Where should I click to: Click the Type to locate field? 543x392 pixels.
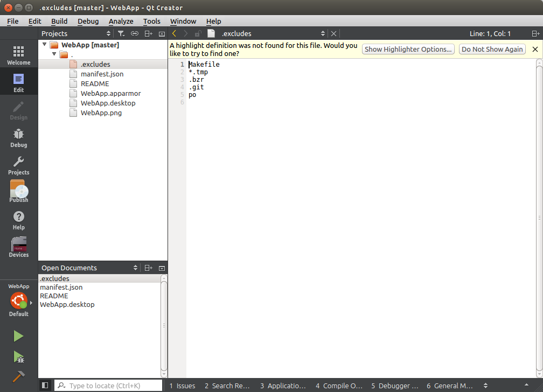[108, 386]
